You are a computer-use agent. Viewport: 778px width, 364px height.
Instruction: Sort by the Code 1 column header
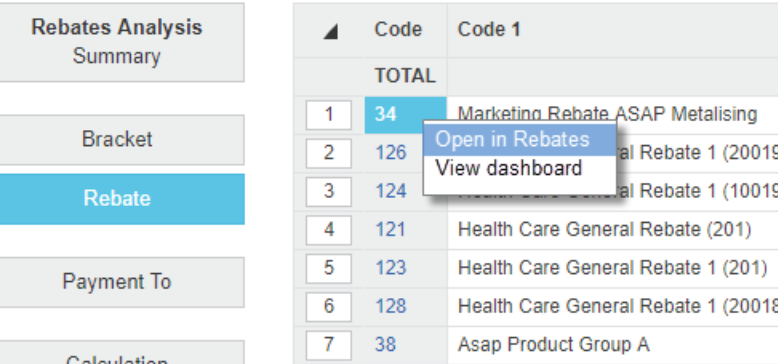[x=489, y=30]
